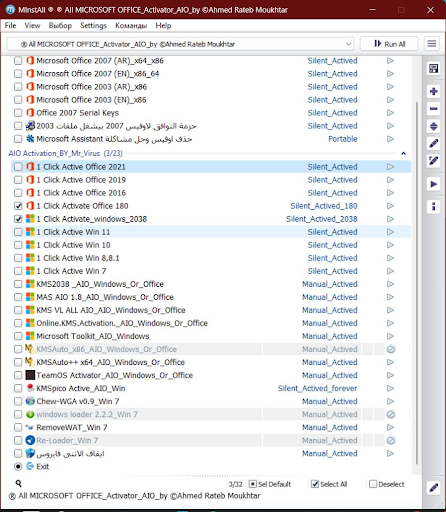Open the File menu

pyautogui.click(x=10, y=26)
